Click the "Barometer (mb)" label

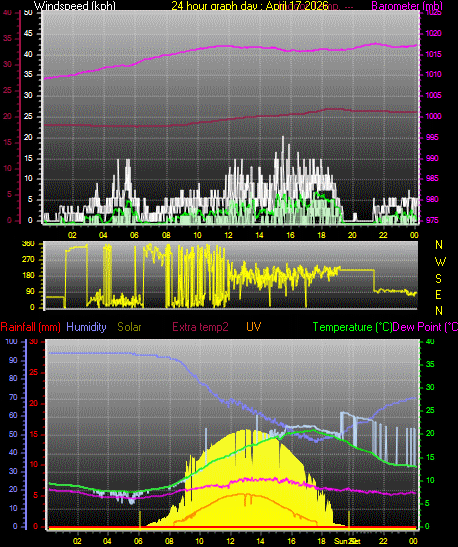(407, 6)
